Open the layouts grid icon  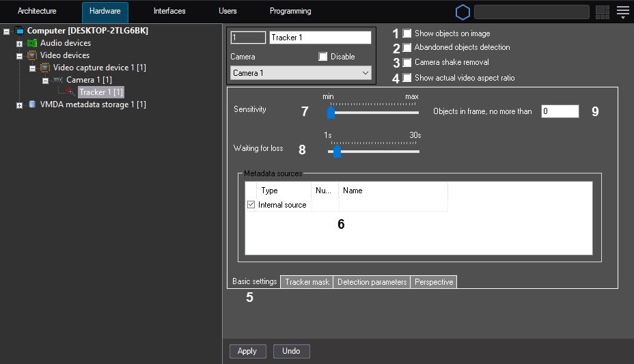coord(602,12)
